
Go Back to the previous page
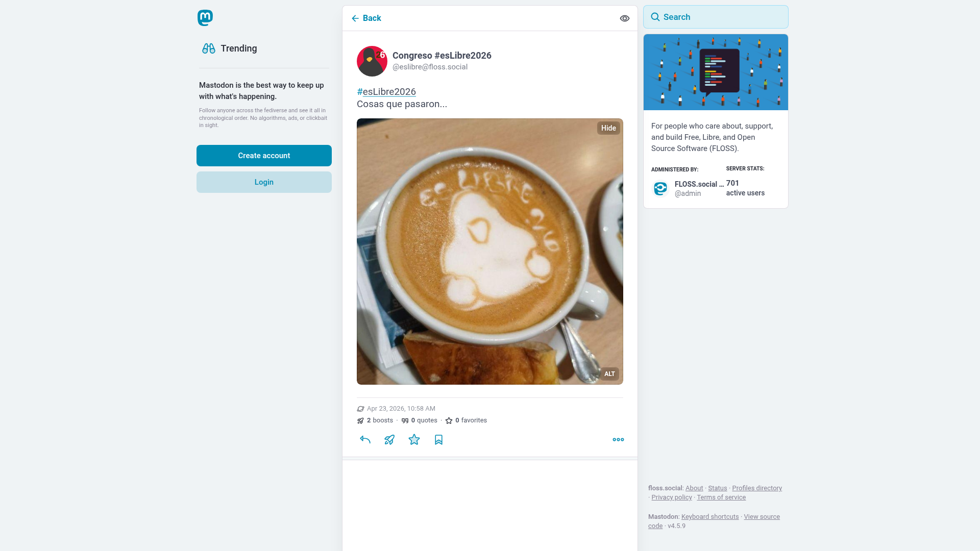pyautogui.click(x=366, y=18)
